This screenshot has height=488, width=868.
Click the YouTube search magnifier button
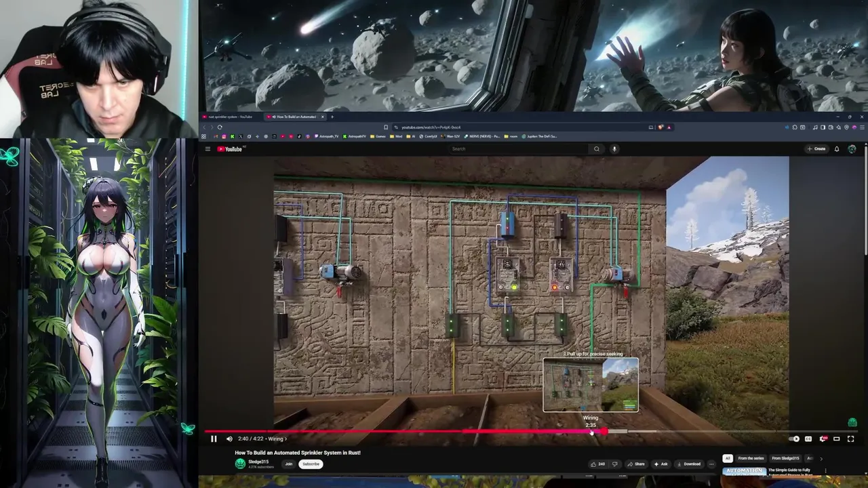click(597, 149)
